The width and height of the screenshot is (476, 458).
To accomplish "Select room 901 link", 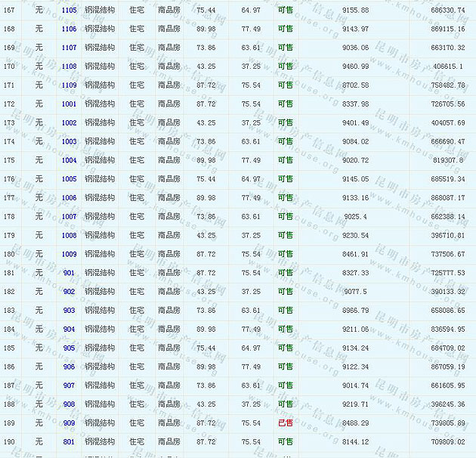I will (69, 273).
